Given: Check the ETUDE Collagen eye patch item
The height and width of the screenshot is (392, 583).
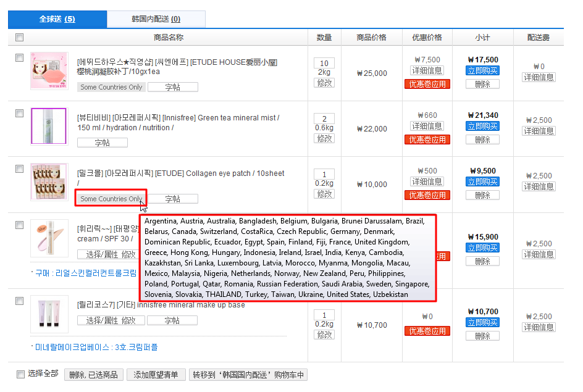Looking at the screenshot, I should click(x=19, y=169).
